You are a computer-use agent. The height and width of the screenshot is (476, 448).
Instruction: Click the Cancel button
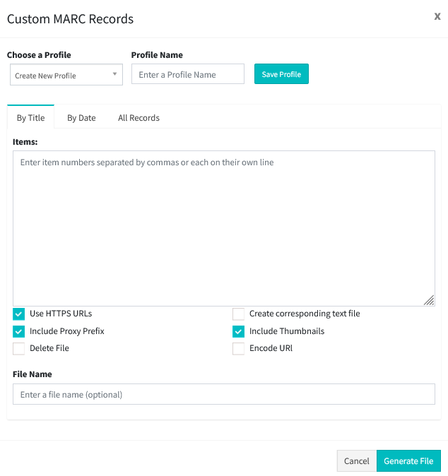click(x=357, y=461)
